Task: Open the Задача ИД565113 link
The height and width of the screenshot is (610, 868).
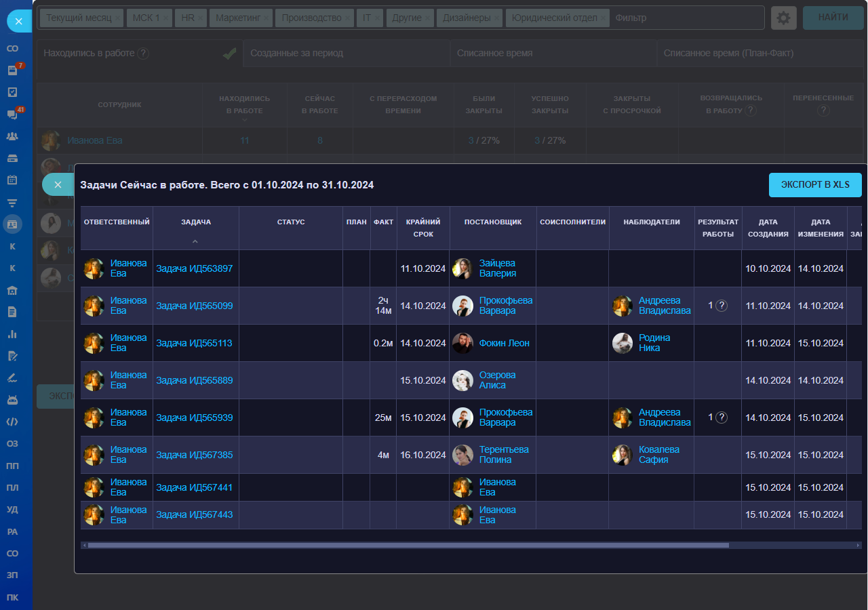Action: click(194, 343)
